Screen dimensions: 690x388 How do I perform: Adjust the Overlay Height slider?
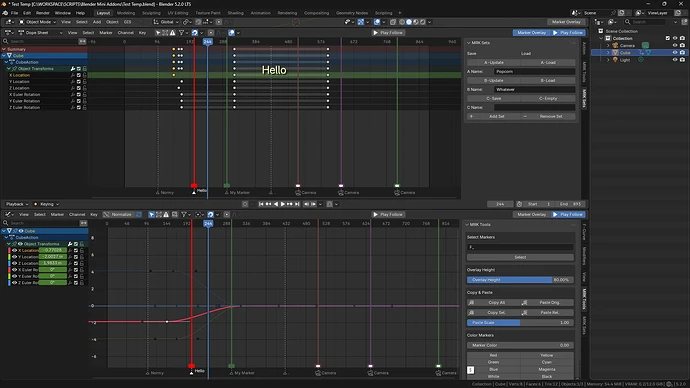[x=520, y=280]
